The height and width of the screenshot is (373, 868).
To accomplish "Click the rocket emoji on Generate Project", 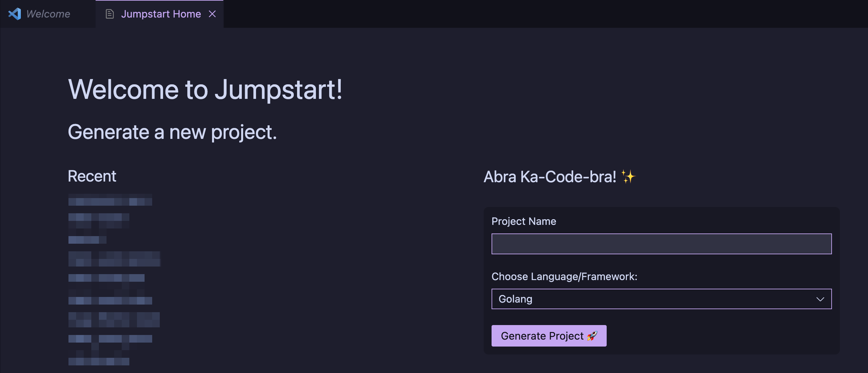I will [x=592, y=336].
